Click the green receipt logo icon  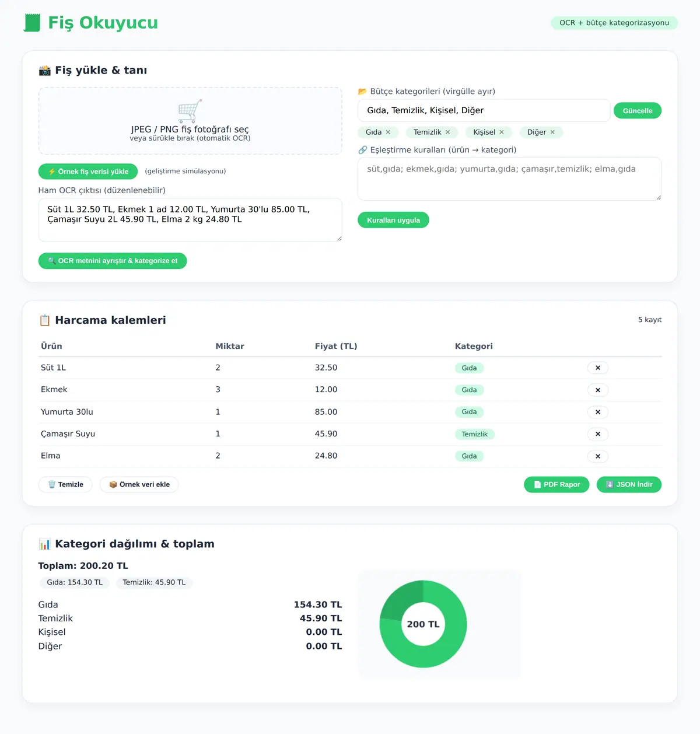coord(32,23)
